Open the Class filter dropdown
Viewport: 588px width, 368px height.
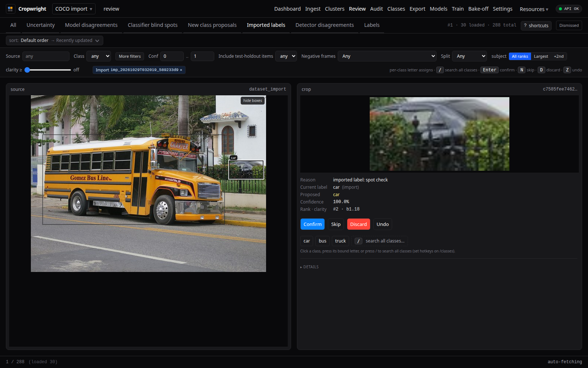click(99, 56)
